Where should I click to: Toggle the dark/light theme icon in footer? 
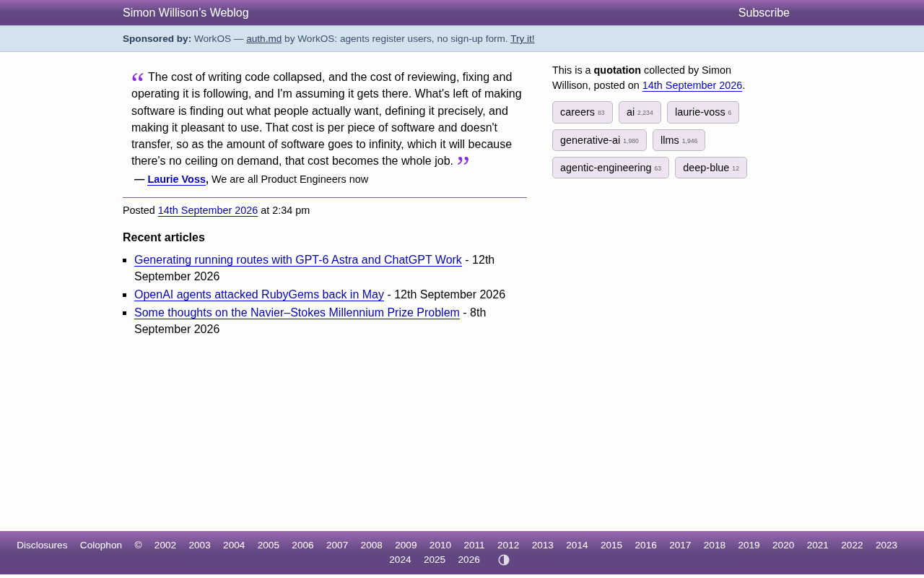[x=504, y=560]
